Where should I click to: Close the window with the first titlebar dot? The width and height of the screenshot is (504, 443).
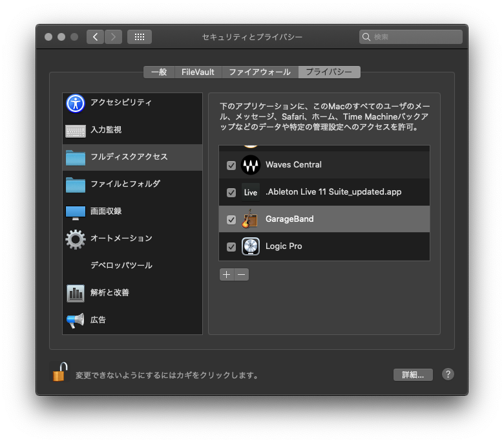(x=48, y=37)
